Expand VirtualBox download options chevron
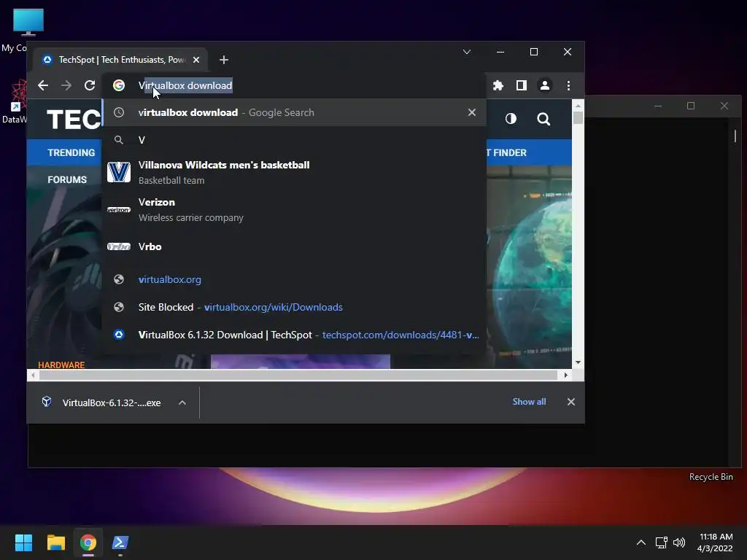 point(182,402)
